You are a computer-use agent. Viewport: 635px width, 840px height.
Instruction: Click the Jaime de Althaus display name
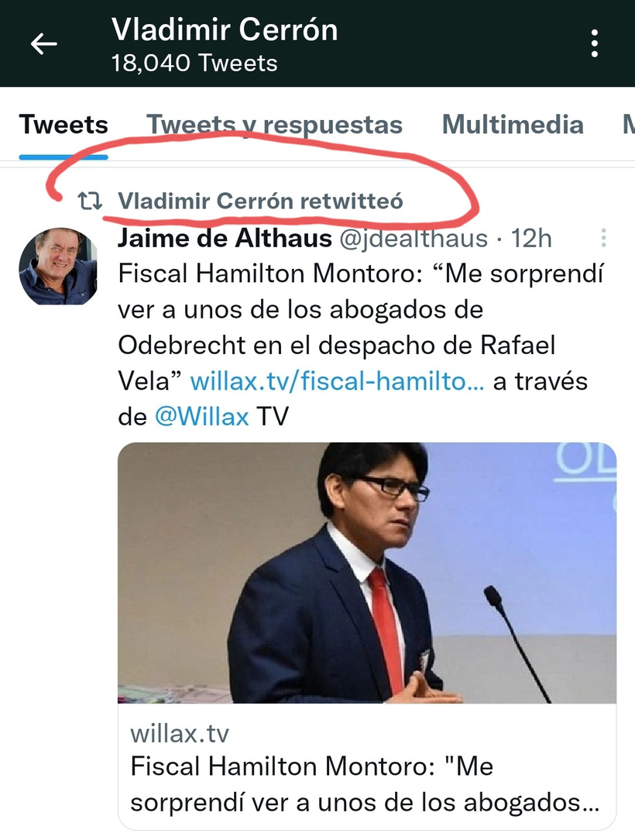click(x=225, y=238)
